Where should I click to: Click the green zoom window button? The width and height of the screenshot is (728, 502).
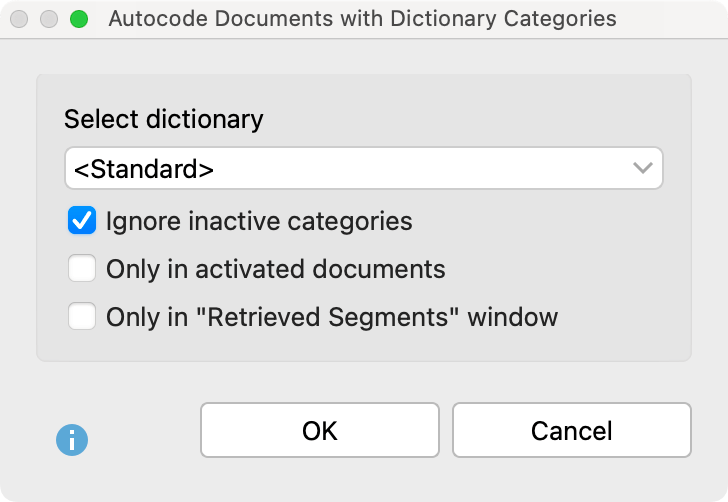coord(79,19)
